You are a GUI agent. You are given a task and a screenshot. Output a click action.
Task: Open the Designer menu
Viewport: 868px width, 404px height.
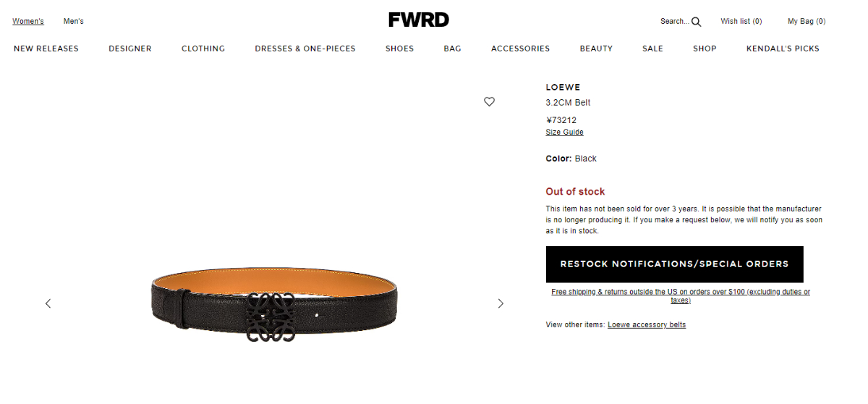pyautogui.click(x=130, y=49)
